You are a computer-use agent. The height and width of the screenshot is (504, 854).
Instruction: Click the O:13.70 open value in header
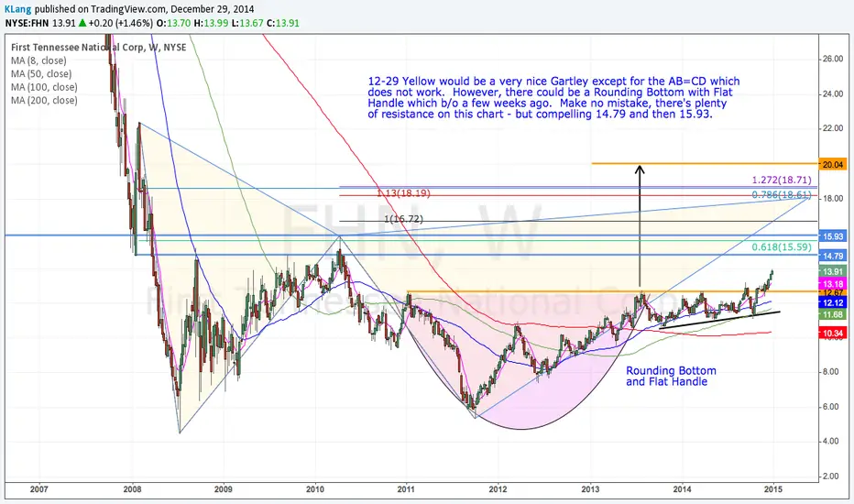(173, 23)
